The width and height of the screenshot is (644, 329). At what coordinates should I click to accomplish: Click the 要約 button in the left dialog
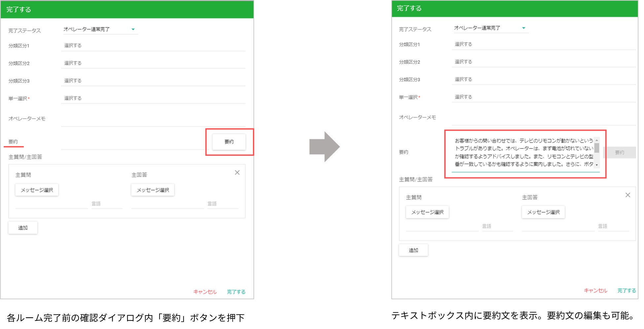(x=229, y=142)
